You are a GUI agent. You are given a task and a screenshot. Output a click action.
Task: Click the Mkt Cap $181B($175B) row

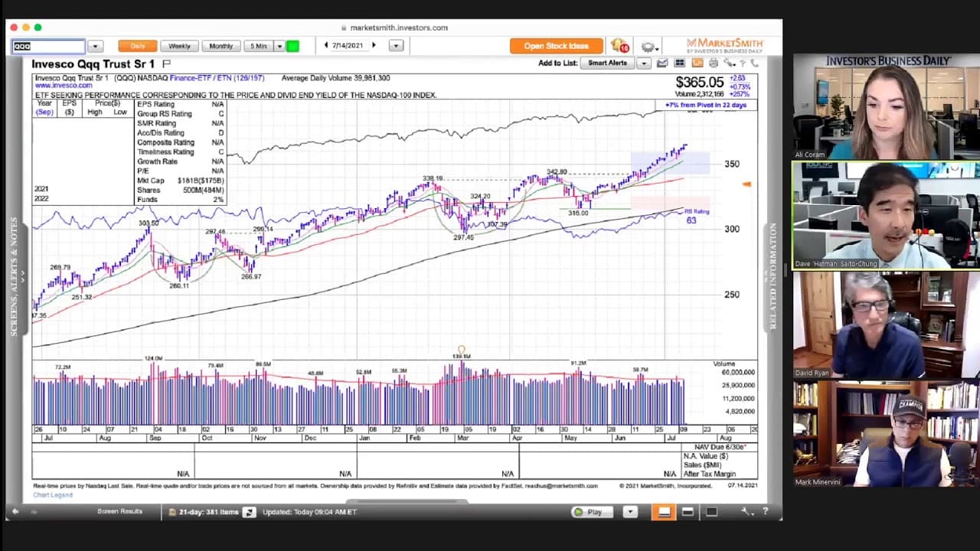click(x=180, y=181)
